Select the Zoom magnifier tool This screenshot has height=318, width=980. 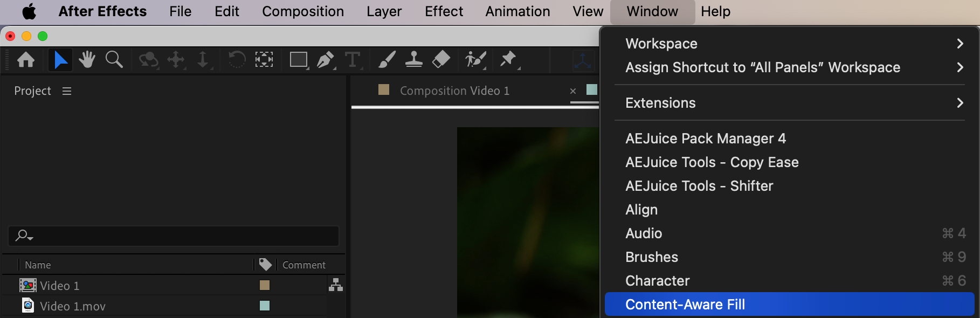114,59
